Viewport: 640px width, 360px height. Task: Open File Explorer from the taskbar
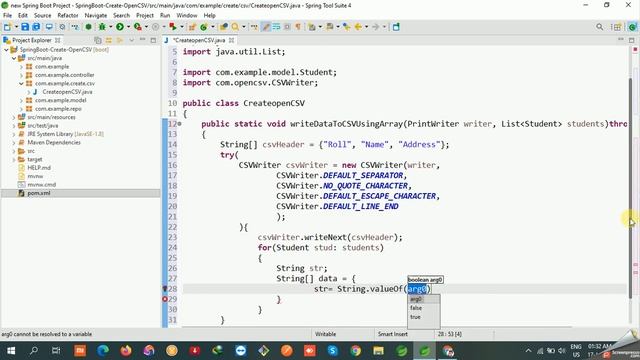tap(378, 351)
